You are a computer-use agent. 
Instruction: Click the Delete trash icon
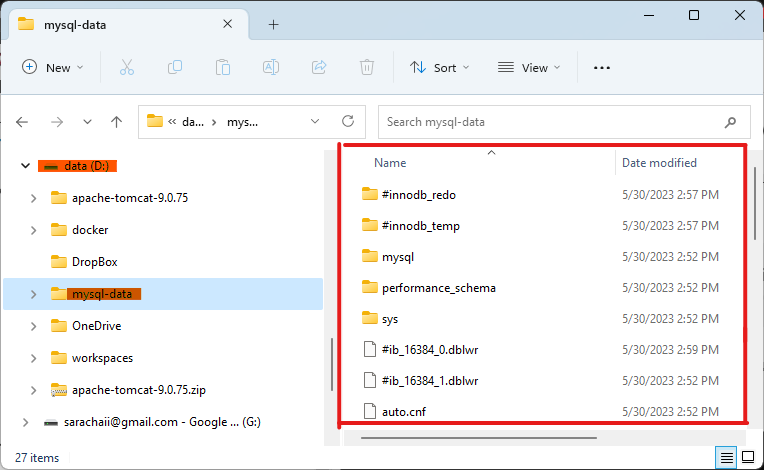367,67
